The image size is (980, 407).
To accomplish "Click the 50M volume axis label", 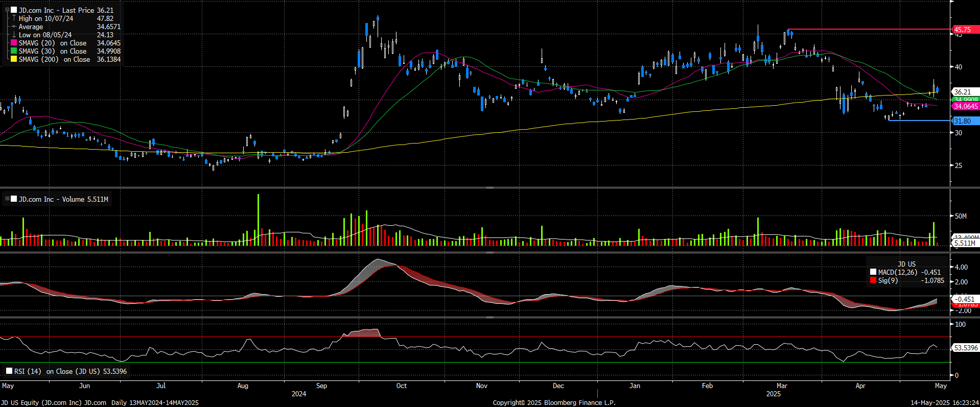I will (961, 216).
